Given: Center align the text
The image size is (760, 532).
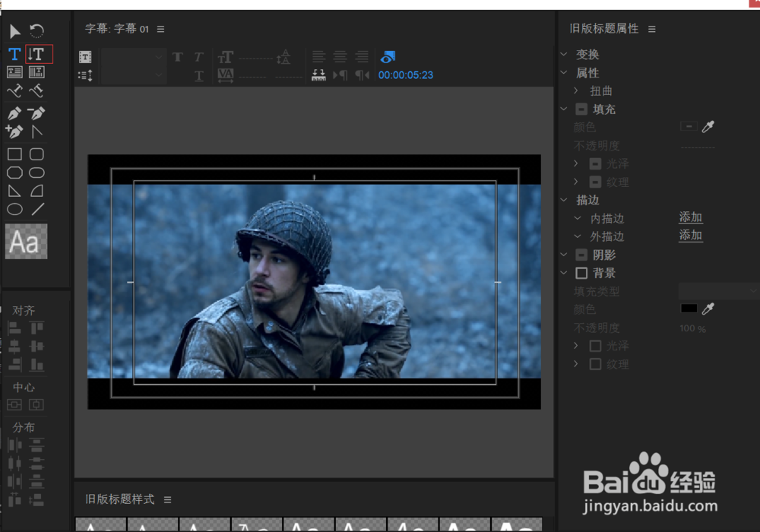Looking at the screenshot, I should click(340, 57).
